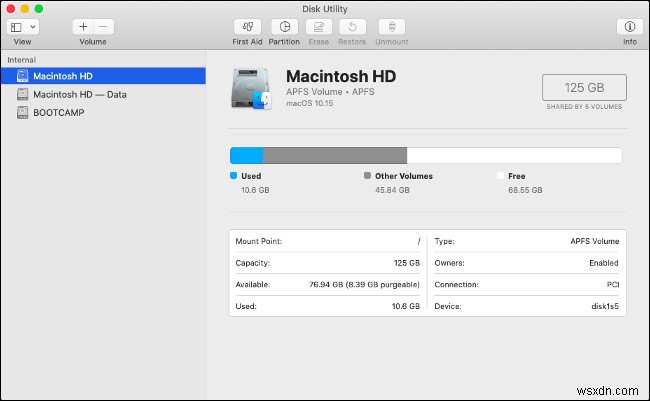Remove volume with the minus button
This screenshot has width=650, height=401.
pyautogui.click(x=104, y=27)
